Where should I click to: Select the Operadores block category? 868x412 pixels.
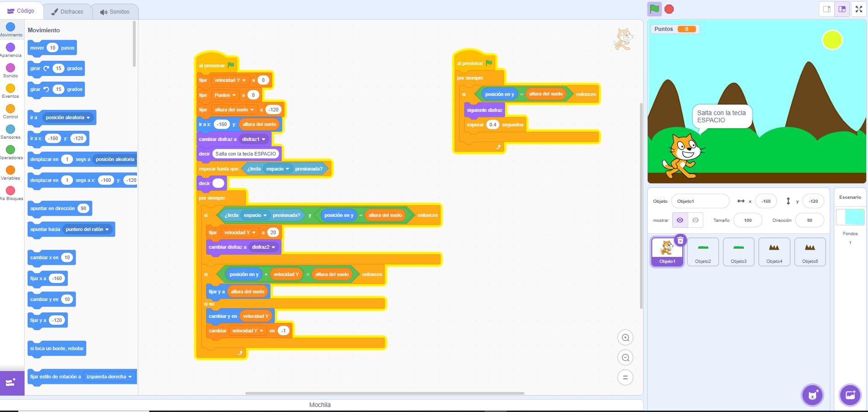click(11, 153)
